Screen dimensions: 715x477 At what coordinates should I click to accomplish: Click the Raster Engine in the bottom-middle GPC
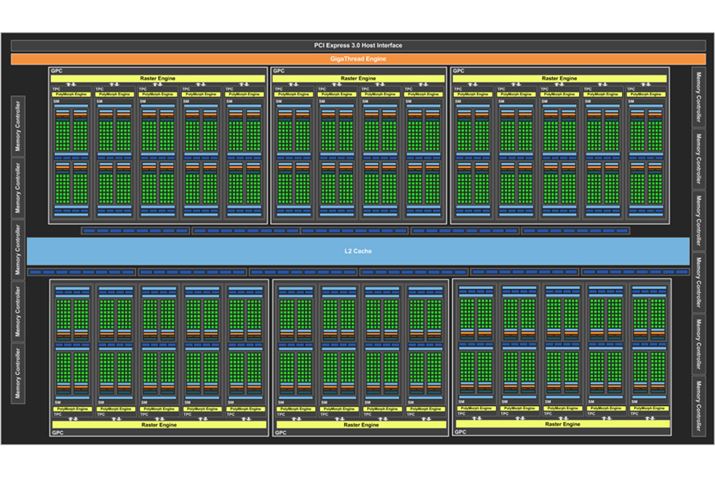coord(358,424)
